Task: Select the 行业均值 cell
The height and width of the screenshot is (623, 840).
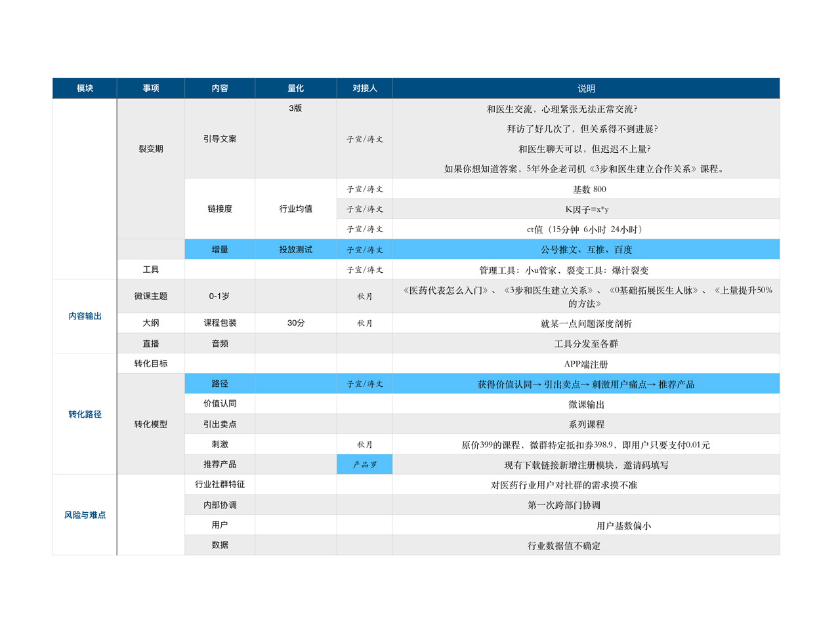Action: (296, 209)
